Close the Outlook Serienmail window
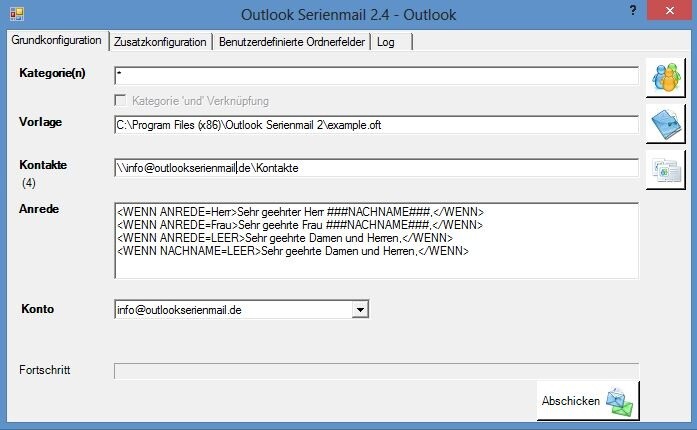 point(669,10)
